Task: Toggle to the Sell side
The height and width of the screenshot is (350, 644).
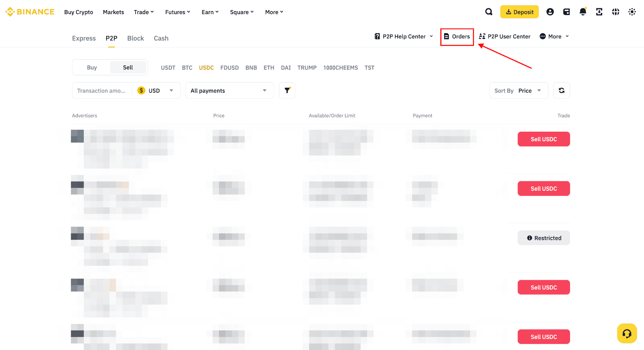Action: pos(128,67)
